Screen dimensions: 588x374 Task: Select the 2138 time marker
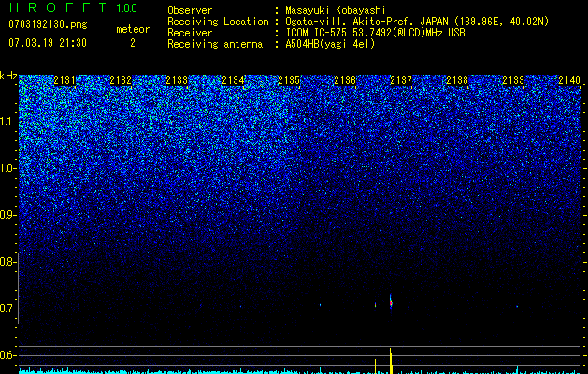point(457,80)
